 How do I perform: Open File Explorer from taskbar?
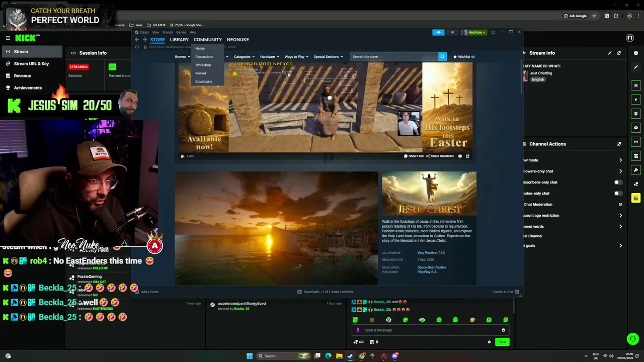click(339, 356)
